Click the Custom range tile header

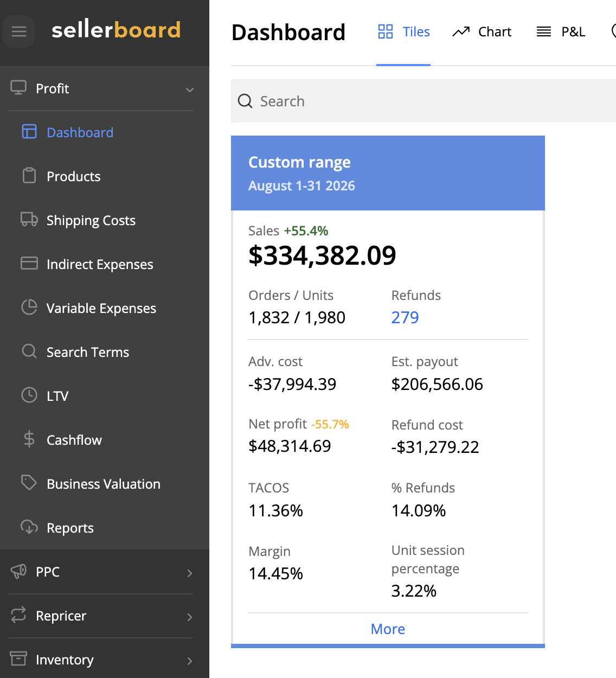(x=388, y=173)
